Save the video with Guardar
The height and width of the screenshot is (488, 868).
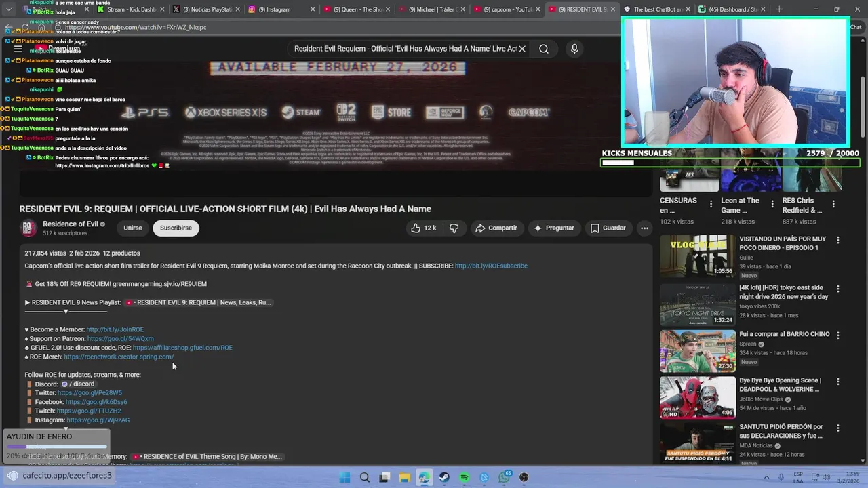click(x=608, y=228)
